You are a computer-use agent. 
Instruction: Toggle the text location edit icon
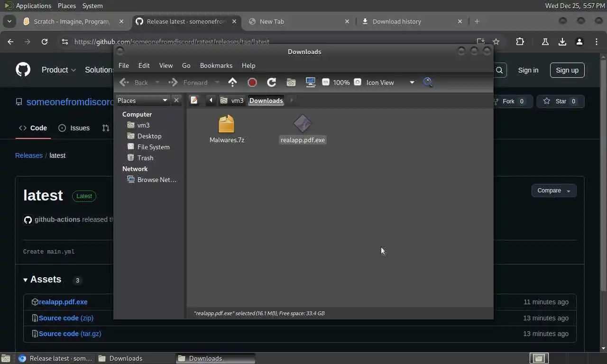click(x=194, y=100)
